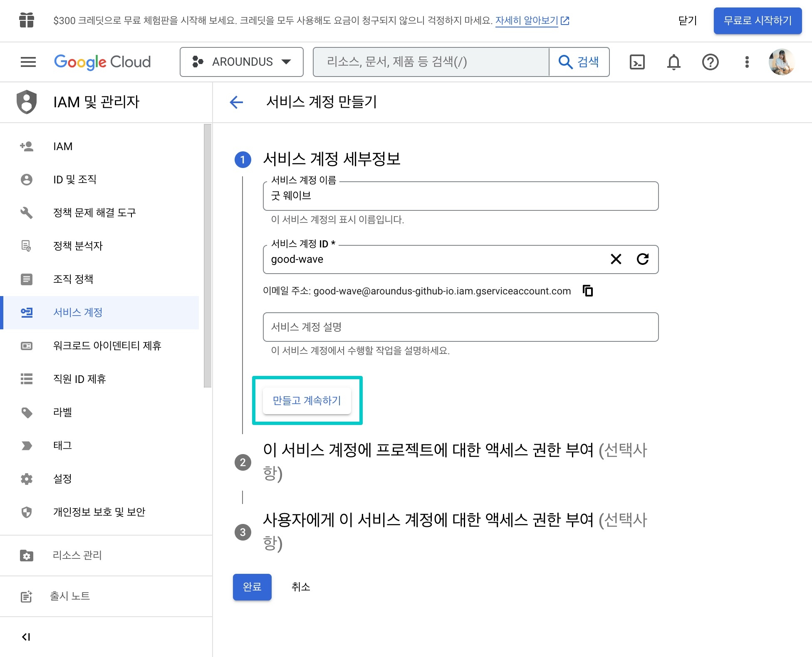Open the help question mark icon
The height and width of the screenshot is (657, 812).
tap(710, 62)
